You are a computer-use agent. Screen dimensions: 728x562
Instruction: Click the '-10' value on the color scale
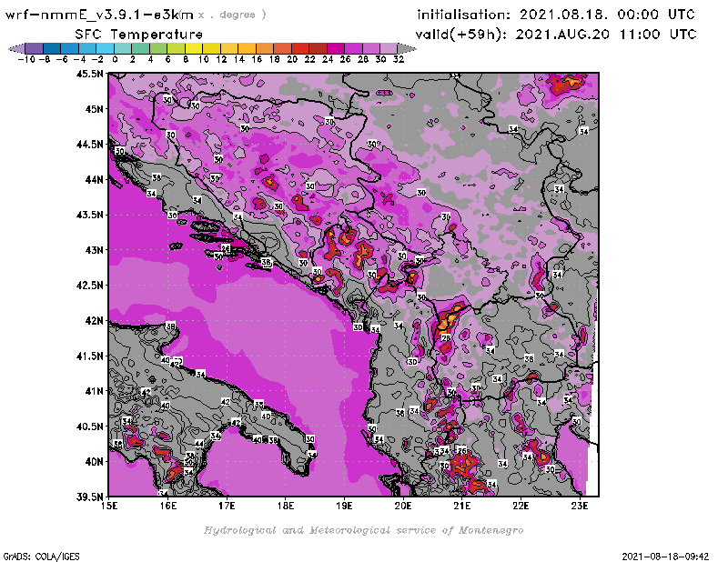click(26, 59)
